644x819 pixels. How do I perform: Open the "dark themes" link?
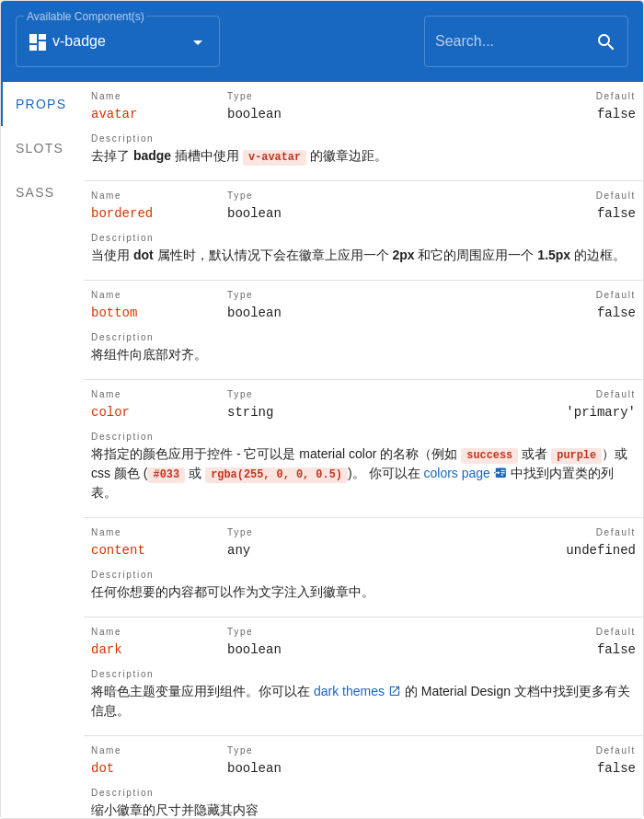[349, 691]
